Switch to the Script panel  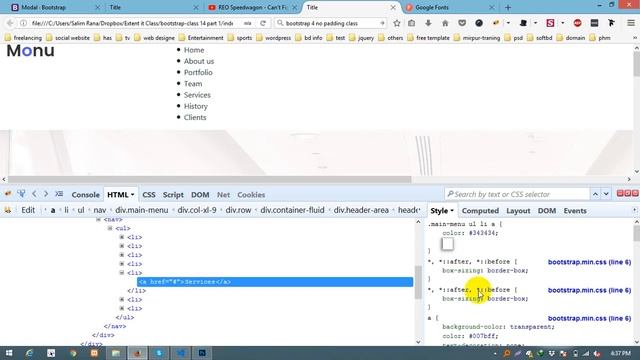click(173, 195)
